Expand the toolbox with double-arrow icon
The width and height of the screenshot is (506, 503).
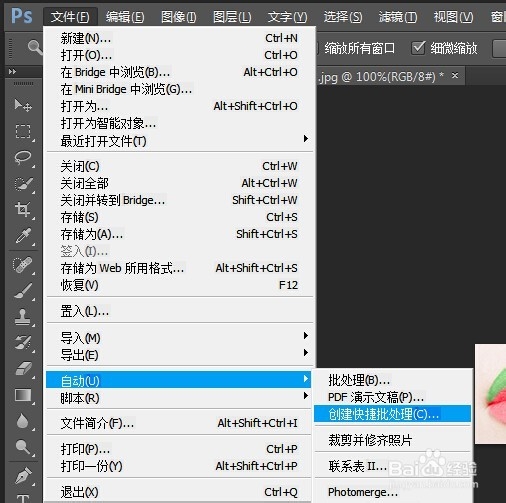click(x=12, y=71)
